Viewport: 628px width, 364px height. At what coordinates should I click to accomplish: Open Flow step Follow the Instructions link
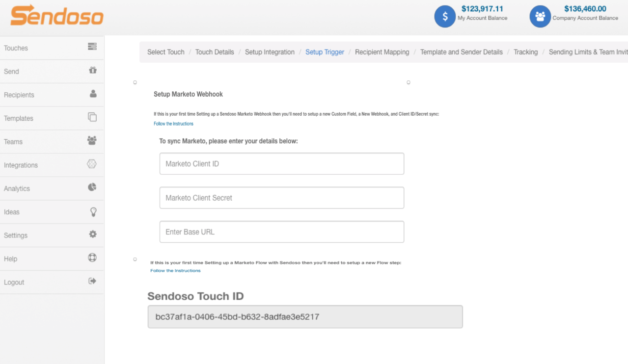(x=175, y=271)
